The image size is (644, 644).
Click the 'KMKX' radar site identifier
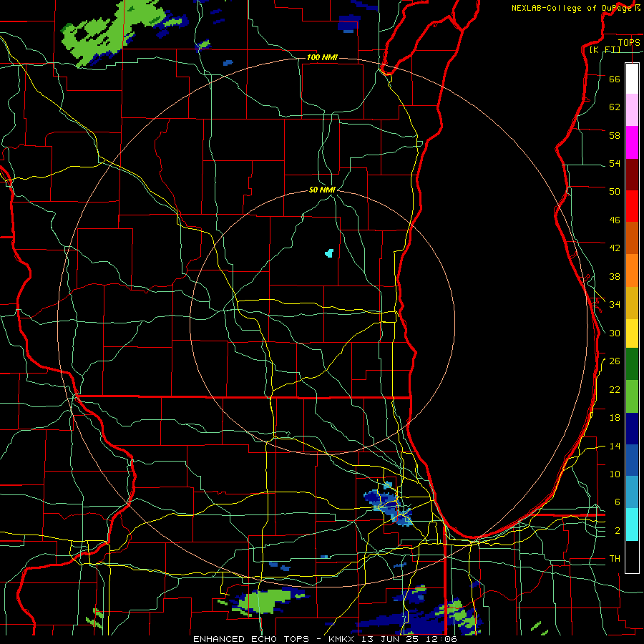pos(343,639)
